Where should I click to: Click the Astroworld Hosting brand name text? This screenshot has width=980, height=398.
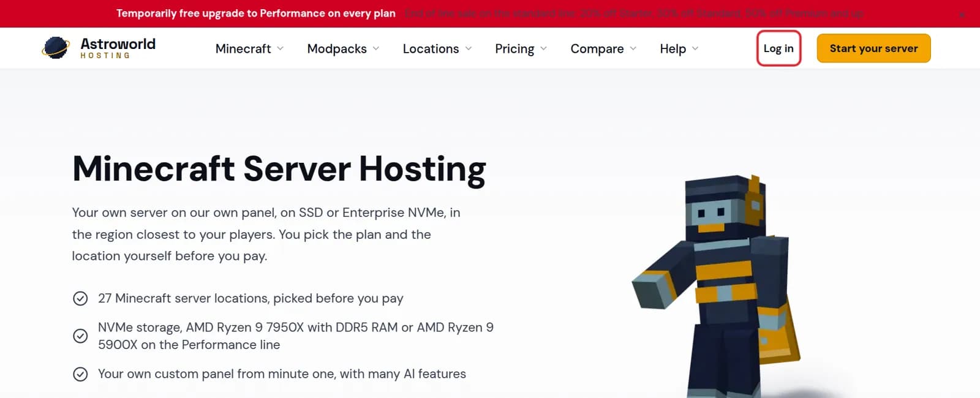[x=118, y=48]
